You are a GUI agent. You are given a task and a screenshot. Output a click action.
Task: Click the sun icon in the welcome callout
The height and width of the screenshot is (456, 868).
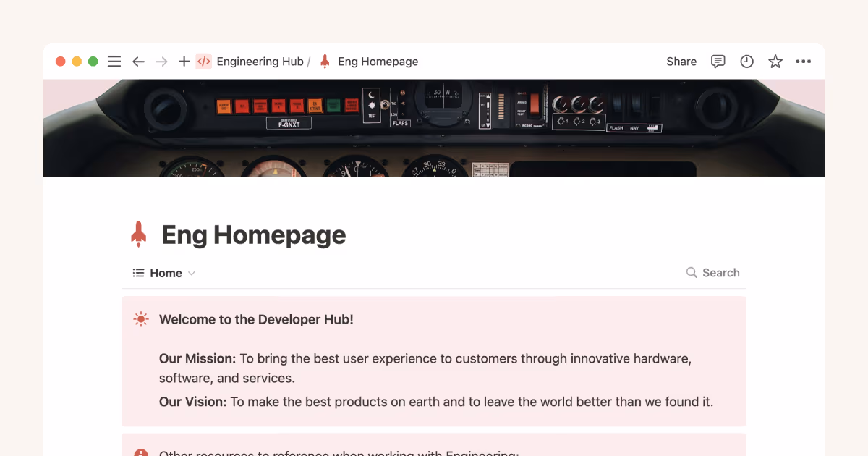pos(140,318)
